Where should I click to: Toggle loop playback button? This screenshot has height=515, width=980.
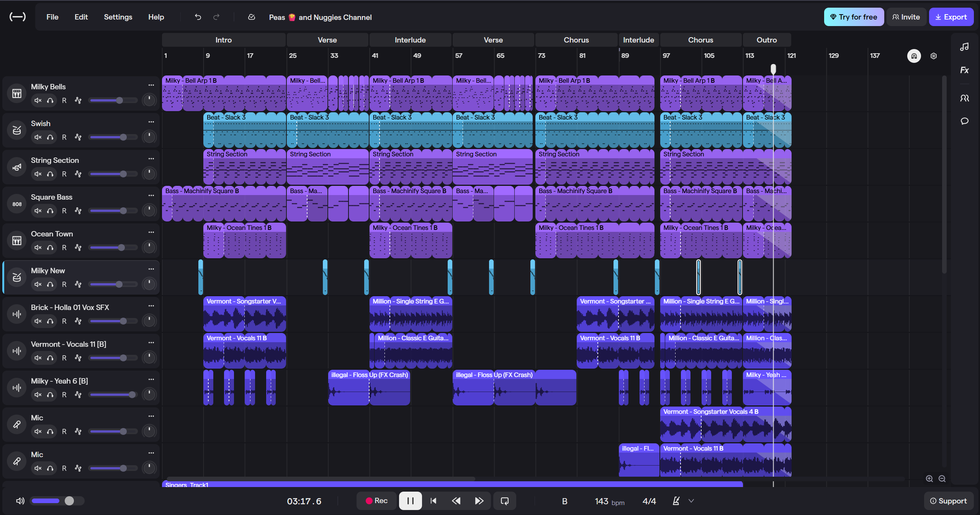(x=505, y=501)
